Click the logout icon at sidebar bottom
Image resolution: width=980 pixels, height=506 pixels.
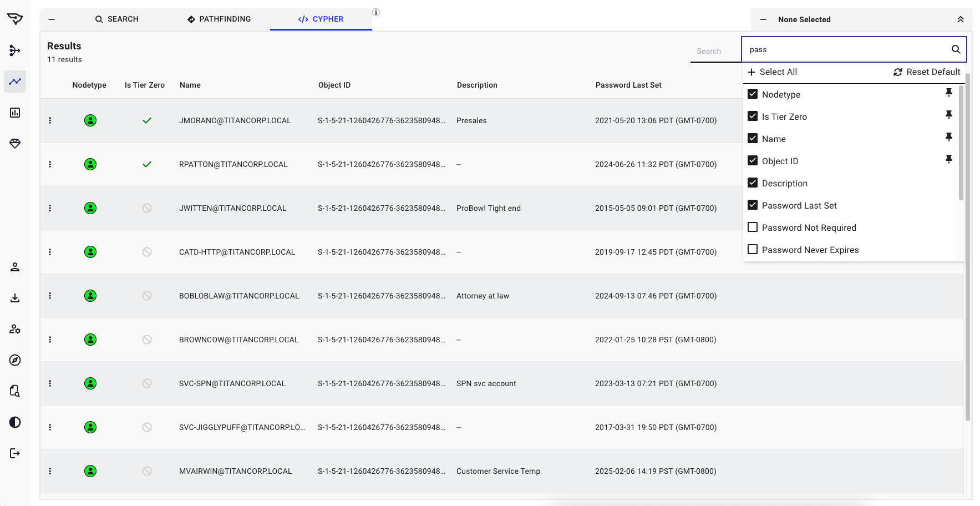[x=15, y=453]
